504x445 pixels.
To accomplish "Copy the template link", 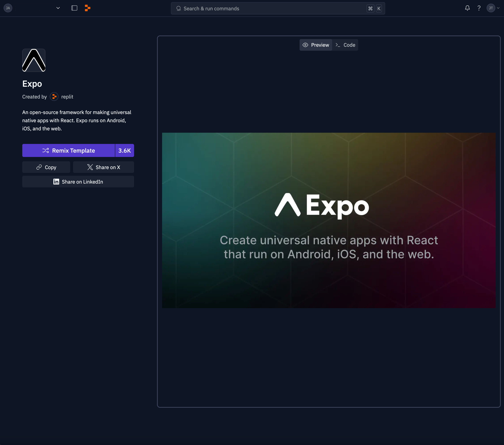I will (46, 167).
